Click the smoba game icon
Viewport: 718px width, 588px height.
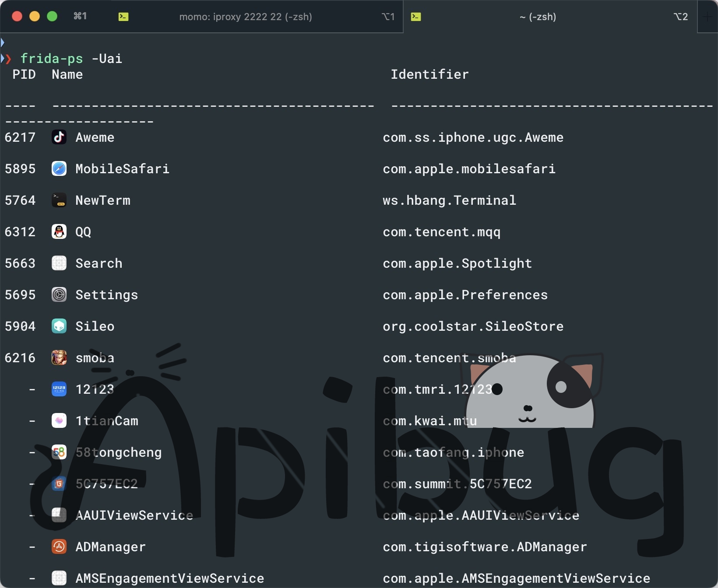59,358
